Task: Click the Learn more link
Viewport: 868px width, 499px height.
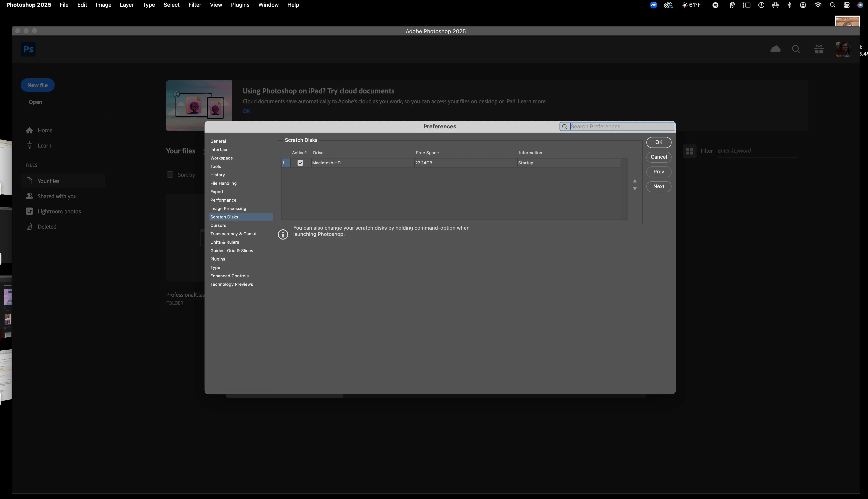Action: (531, 101)
